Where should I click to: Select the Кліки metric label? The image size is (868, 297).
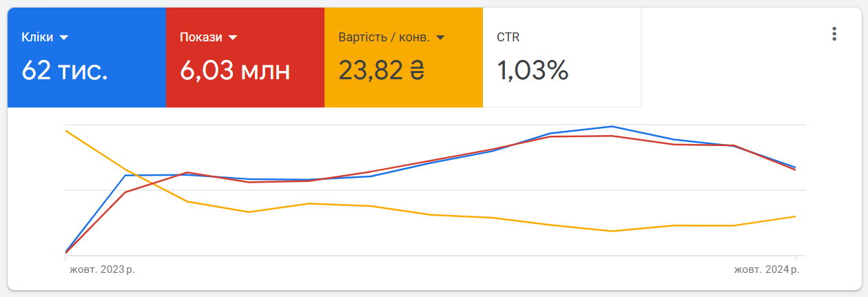37,37
